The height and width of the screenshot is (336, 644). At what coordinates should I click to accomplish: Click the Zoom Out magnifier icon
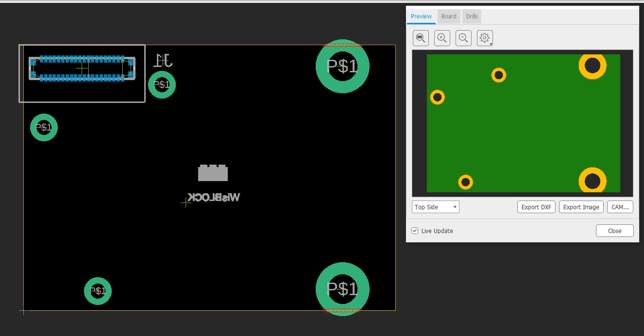coord(463,38)
